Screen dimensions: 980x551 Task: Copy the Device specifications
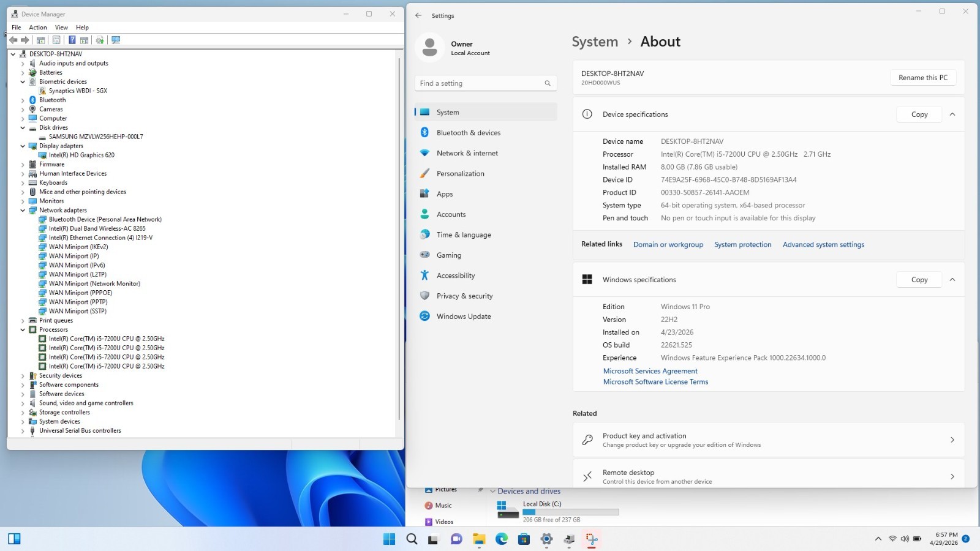tap(919, 114)
